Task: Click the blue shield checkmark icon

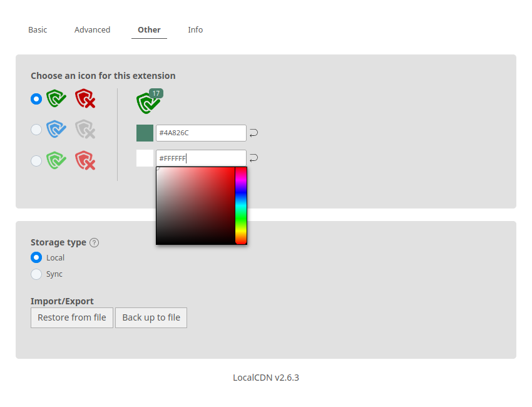Action: point(56,129)
